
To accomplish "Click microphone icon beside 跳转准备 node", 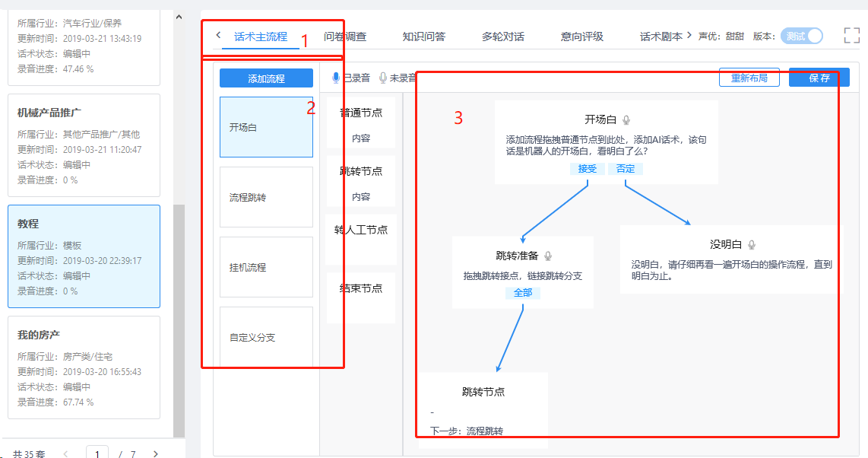I will pos(547,256).
